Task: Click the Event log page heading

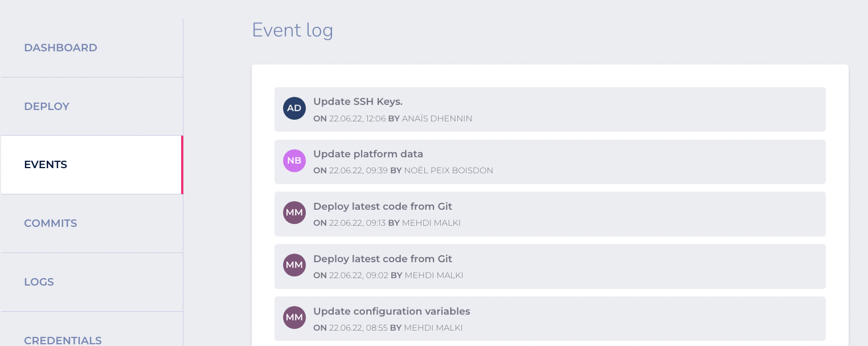Action: pyautogui.click(x=293, y=30)
